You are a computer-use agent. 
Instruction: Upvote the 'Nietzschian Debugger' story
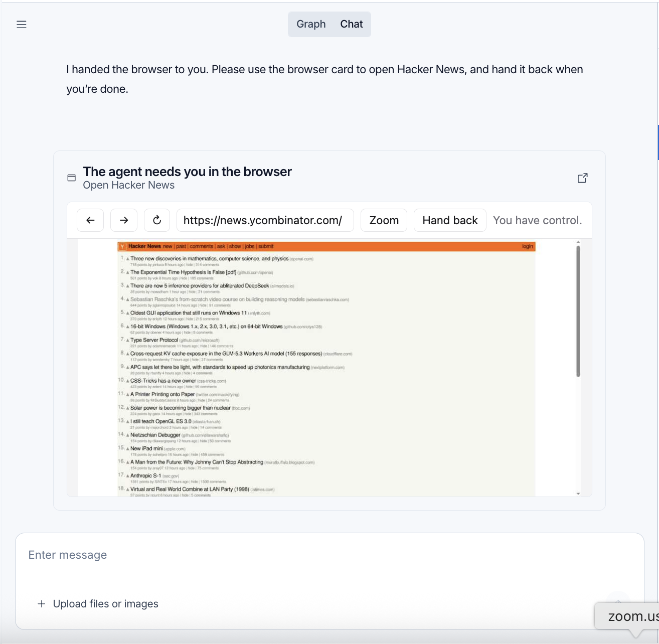[x=128, y=435]
